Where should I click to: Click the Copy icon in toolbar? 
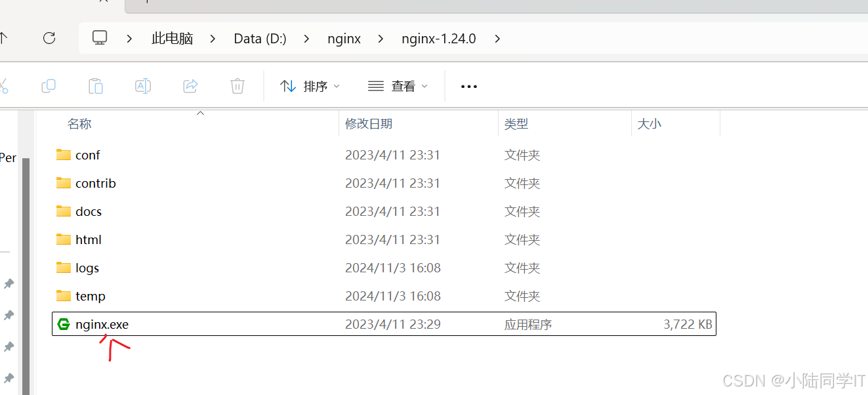point(49,86)
